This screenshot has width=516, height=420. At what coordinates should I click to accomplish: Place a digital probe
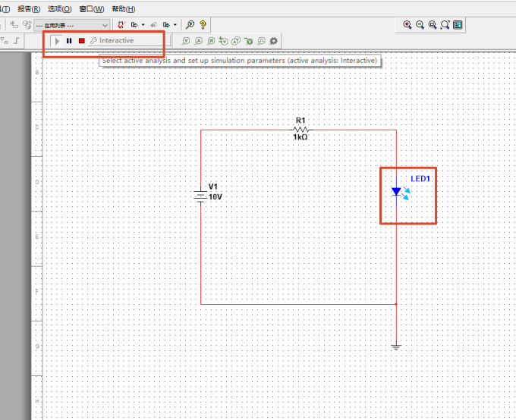pyautogui.click(x=261, y=41)
